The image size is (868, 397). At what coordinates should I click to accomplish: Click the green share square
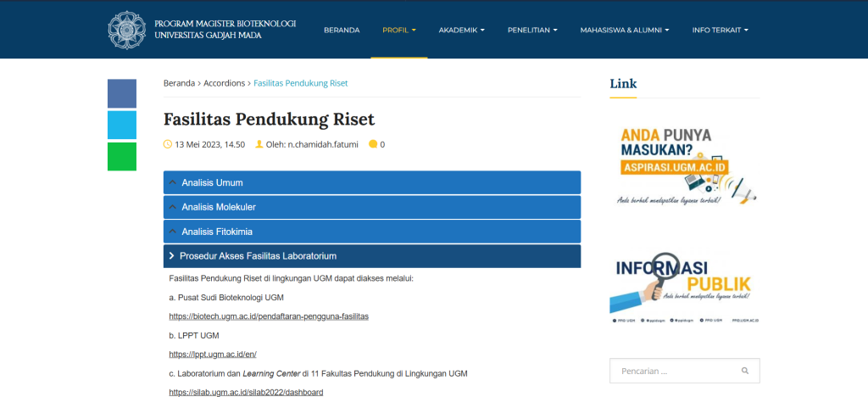121,156
